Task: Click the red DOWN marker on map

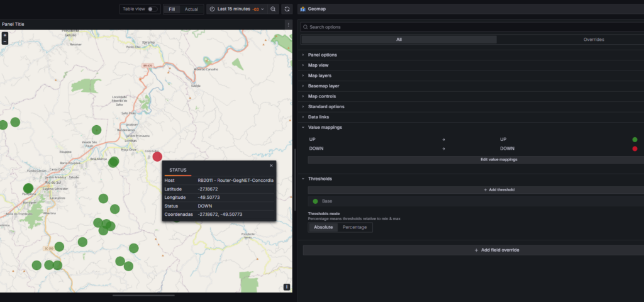Action: click(x=157, y=157)
